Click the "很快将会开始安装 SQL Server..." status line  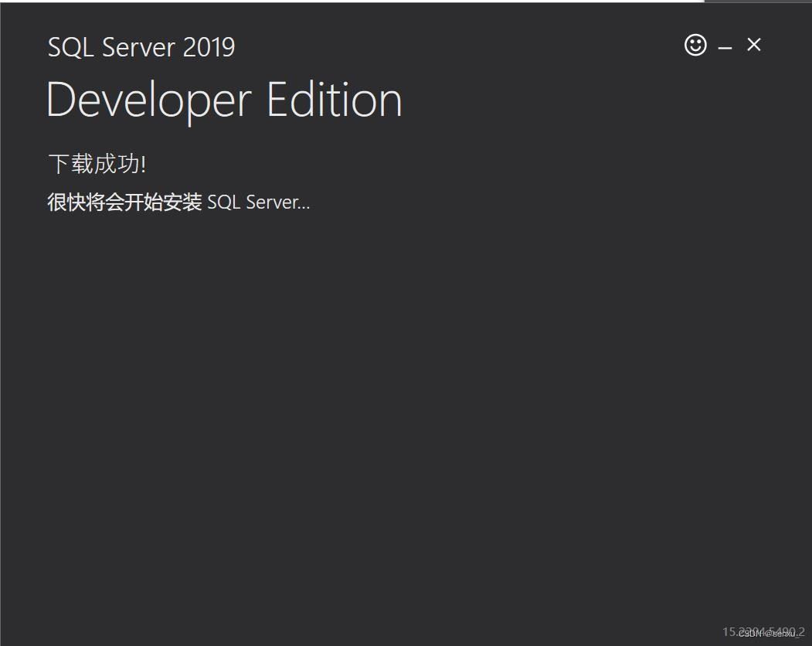click(x=178, y=202)
